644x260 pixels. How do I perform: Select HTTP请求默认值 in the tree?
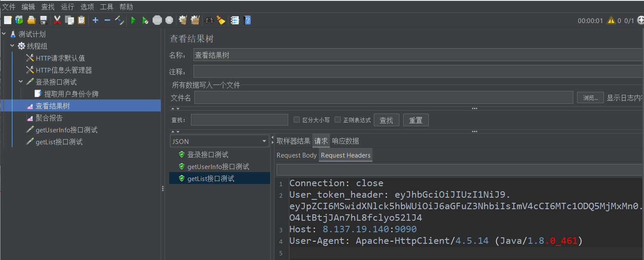60,58
